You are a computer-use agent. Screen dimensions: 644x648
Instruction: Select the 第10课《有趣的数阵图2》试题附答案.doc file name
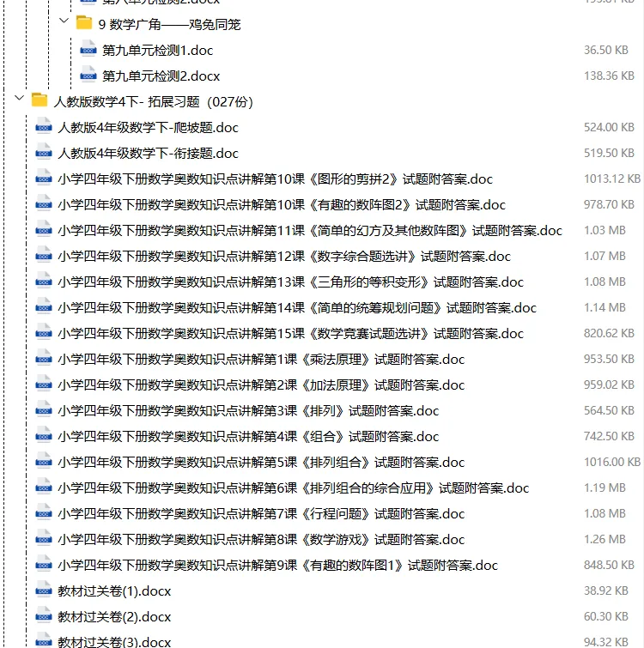(282, 205)
